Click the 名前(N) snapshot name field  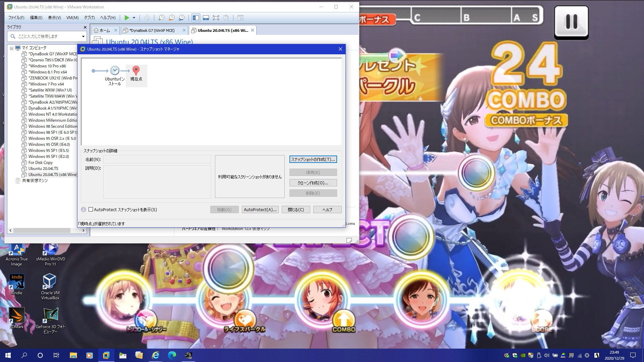(x=157, y=159)
